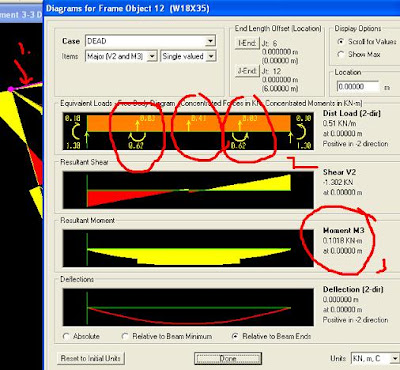Viewport: 400px width, 370px height.
Task: Click the magenta joint node in model window
Action: click(11, 89)
